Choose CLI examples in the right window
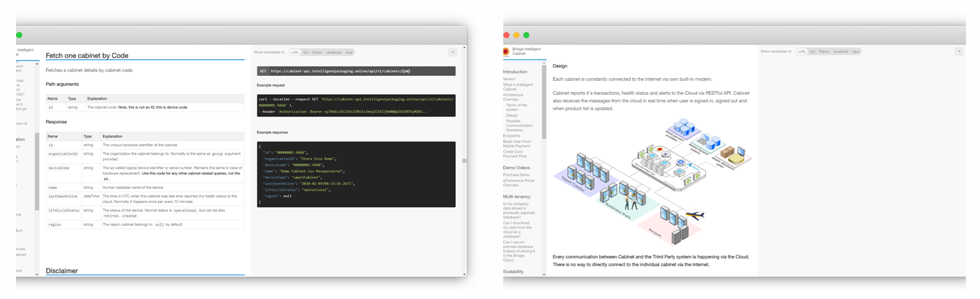The image size is (980, 299). coord(812,52)
